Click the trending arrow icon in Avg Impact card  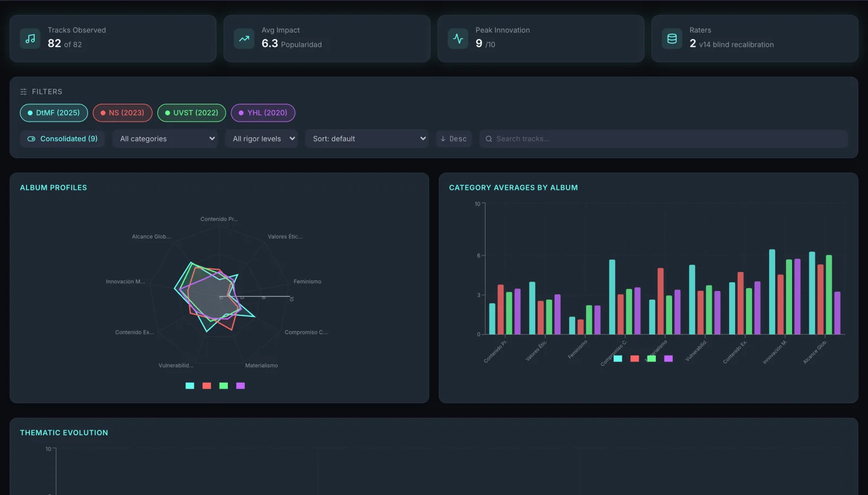[x=244, y=39]
